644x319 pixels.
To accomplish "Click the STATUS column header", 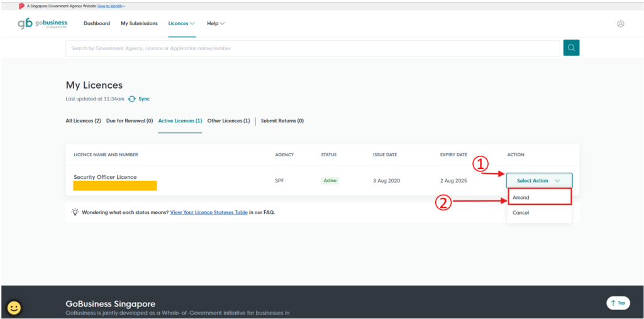I will coord(328,154).
